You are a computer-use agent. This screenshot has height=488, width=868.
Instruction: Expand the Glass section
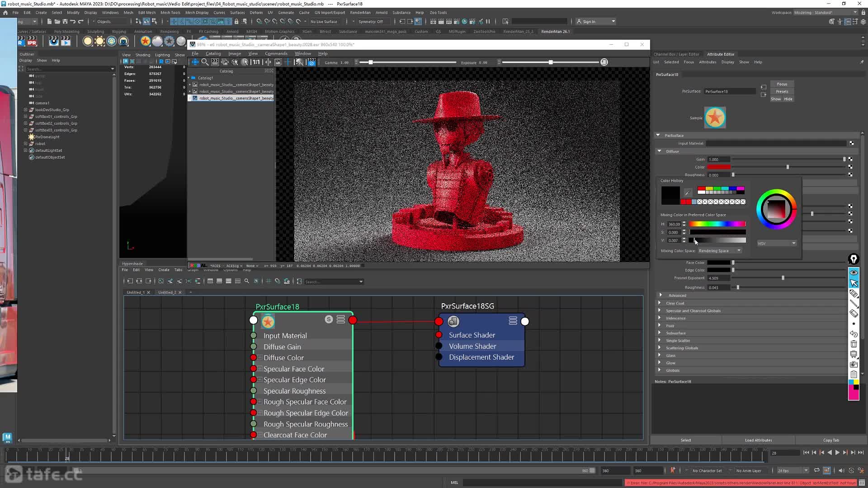click(660, 355)
